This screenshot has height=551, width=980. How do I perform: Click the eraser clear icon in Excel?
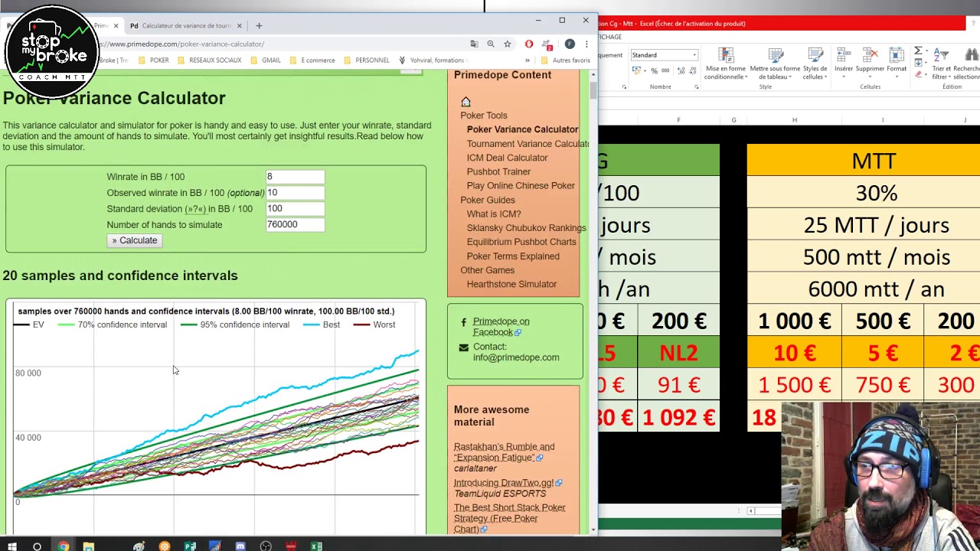[918, 76]
